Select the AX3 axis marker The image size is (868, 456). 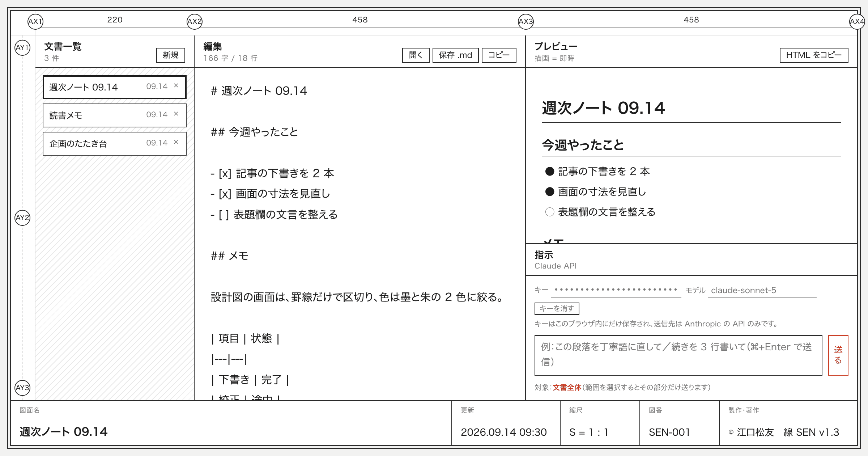[526, 21]
